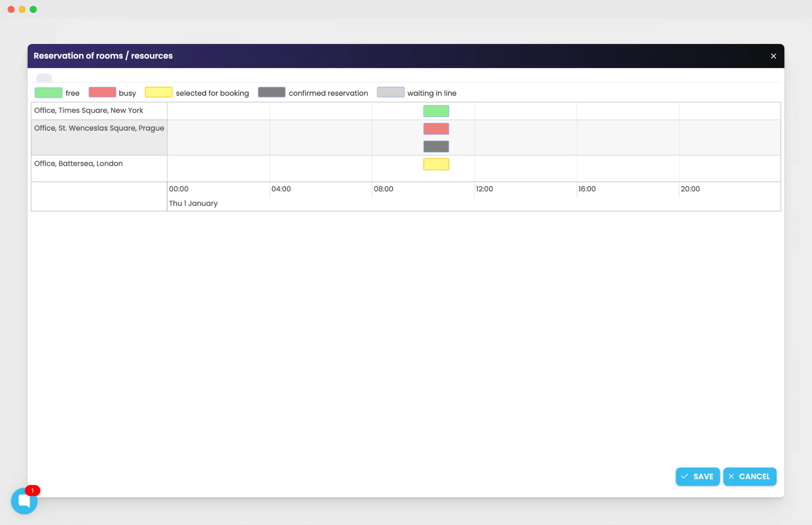This screenshot has height=525, width=812.
Task: Click the yellow selected booking block for Battersea
Action: 436,164
